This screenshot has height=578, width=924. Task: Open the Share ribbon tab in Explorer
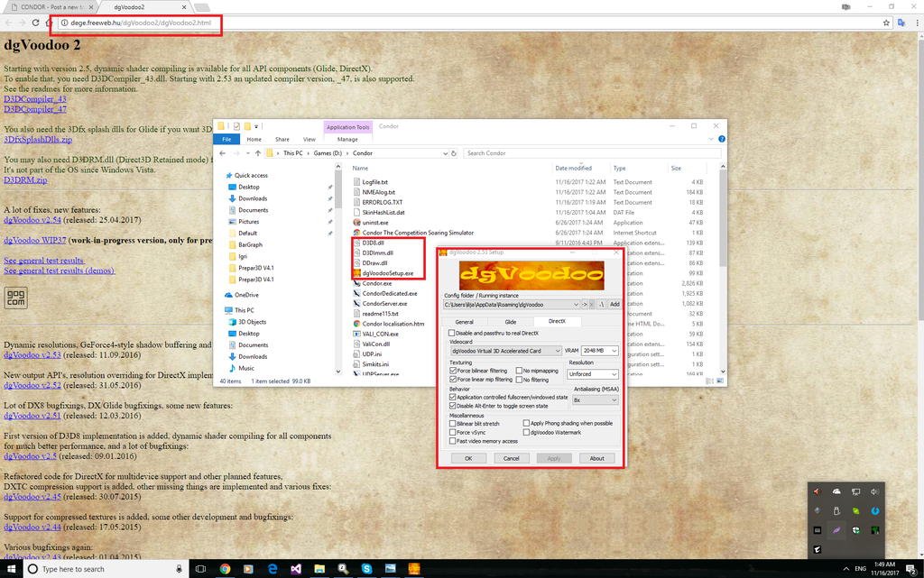point(282,140)
